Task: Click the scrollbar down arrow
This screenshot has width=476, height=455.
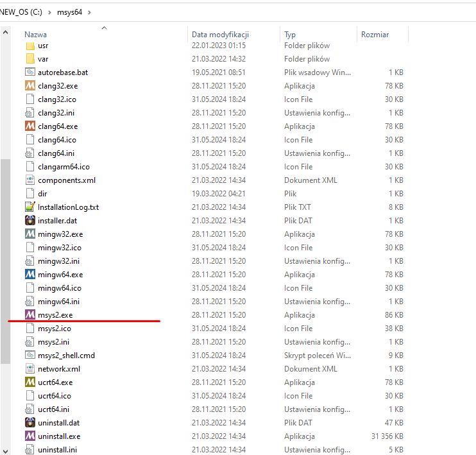Action: click(x=6, y=451)
